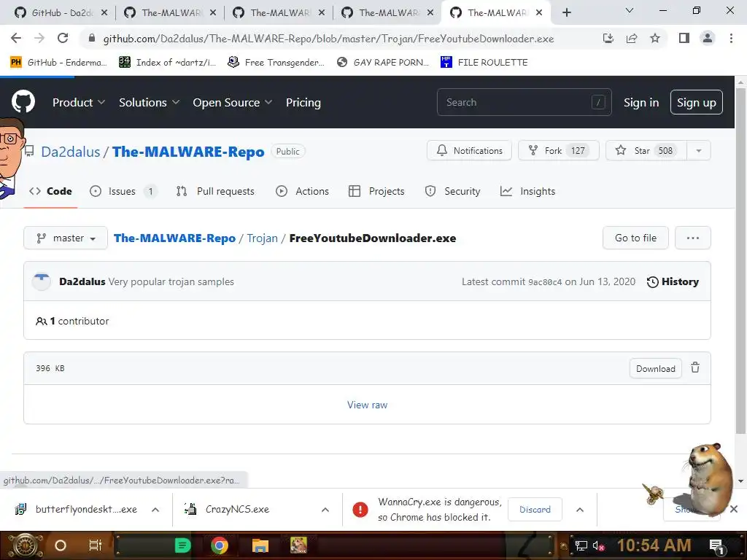Open commit 9ac80c4 link
Viewport: 747px width, 560px height.
545,282
